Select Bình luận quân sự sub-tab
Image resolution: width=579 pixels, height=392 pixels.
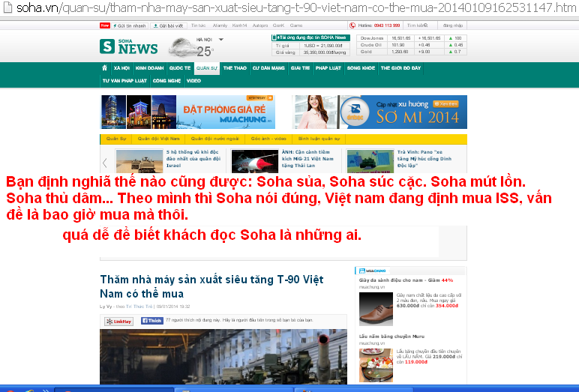(319, 139)
